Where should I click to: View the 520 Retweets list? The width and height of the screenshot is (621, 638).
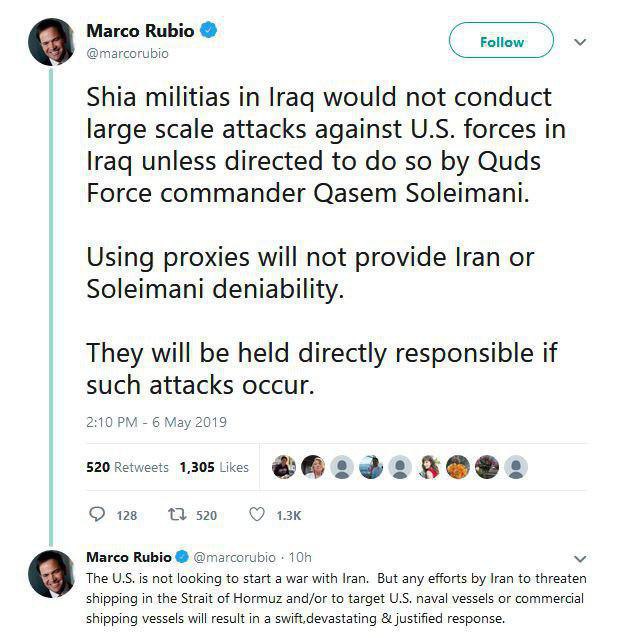click(x=127, y=467)
